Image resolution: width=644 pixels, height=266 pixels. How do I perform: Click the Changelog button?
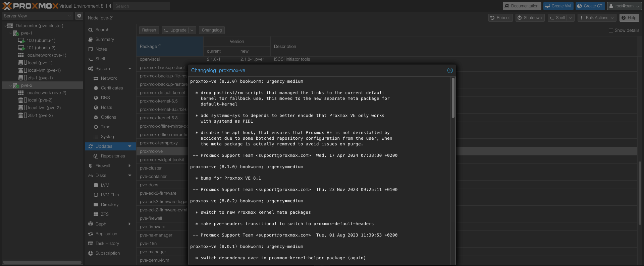(212, 30)
